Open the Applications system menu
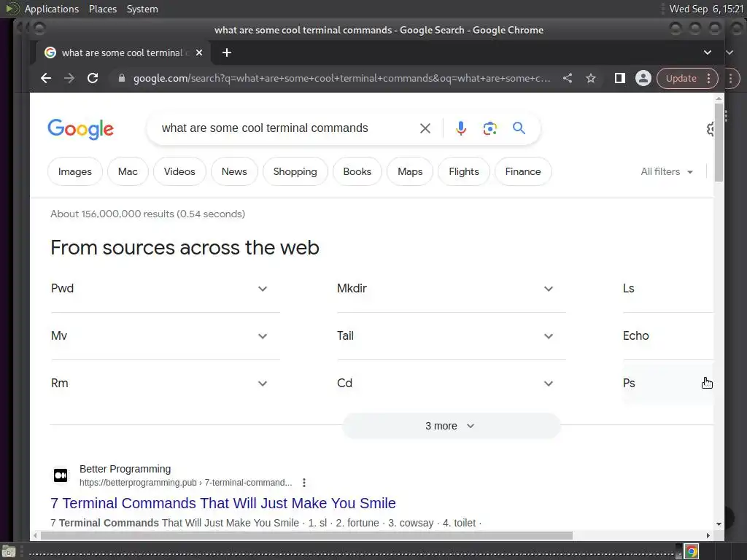This screenshot has height=560, width=747. pyautogui.click(x=51, y=9)
